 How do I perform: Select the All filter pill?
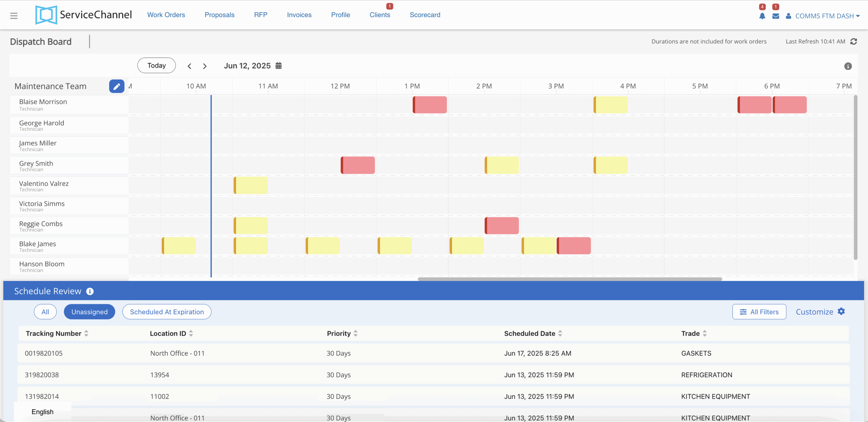click(45, 312)
